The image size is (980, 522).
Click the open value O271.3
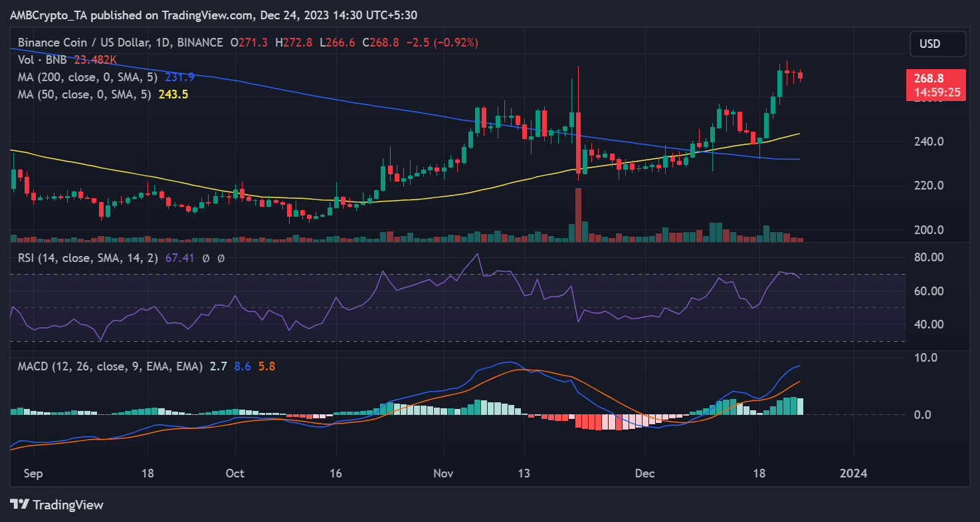249,43
